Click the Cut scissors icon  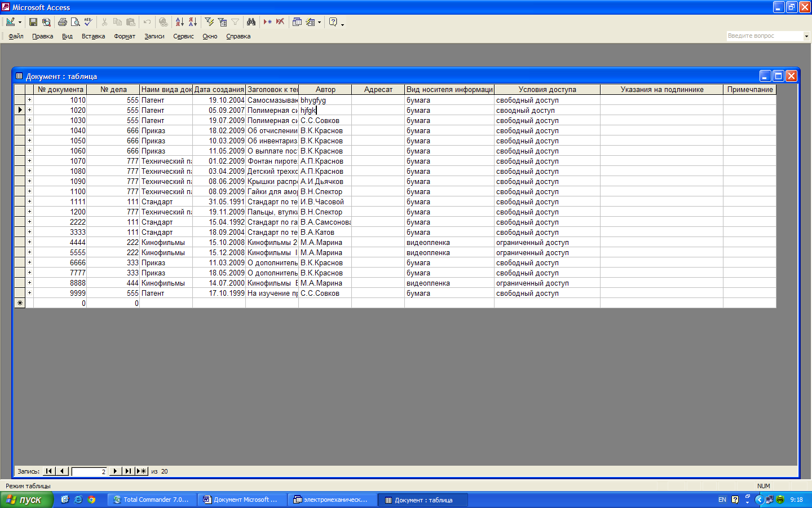[x=104, y=22]
